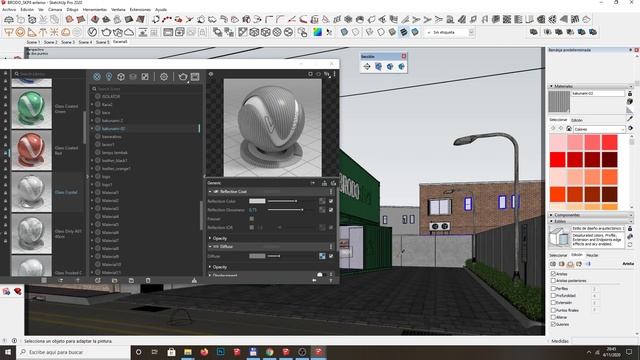Click the Diffuse color swatch
Viewport: 640px width, 360px height.
(257, 256)
